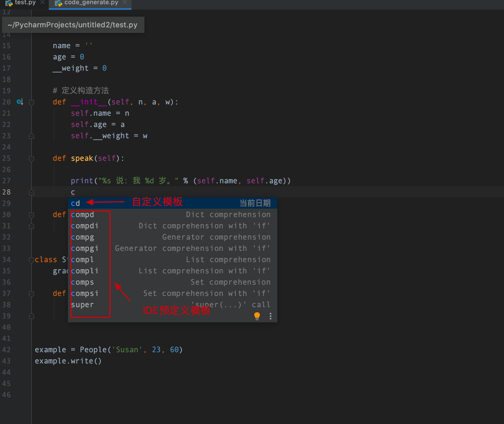
Task: Click the fold end marker on line 23
Action: point(32,136)
